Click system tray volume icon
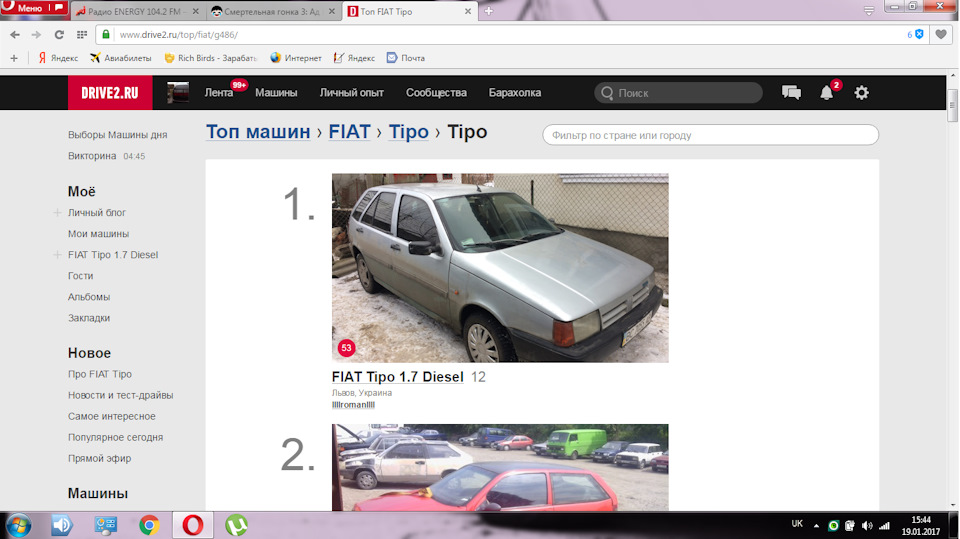This screenshot has height=539, width=960. tap(867, 526)
